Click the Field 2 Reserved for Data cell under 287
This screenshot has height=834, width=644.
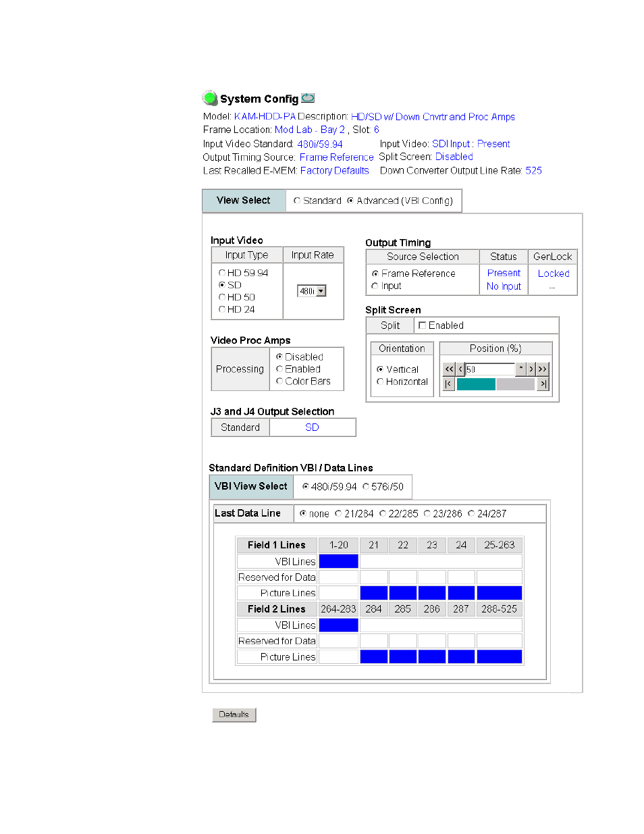pos(461,641)
